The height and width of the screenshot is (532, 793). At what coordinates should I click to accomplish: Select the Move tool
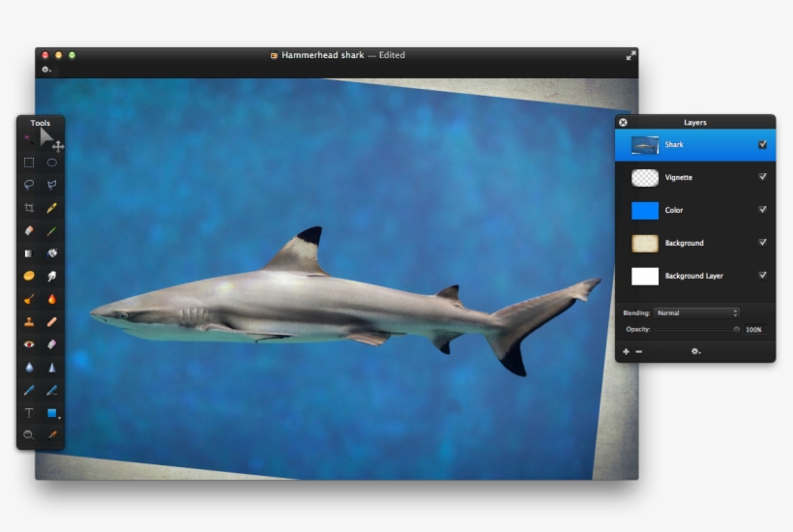[51, 140]
